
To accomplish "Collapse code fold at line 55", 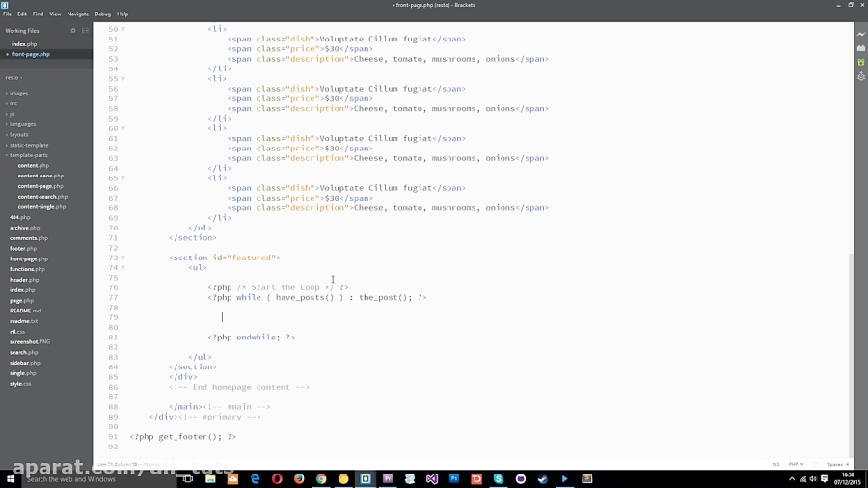I will click(122, 78).
